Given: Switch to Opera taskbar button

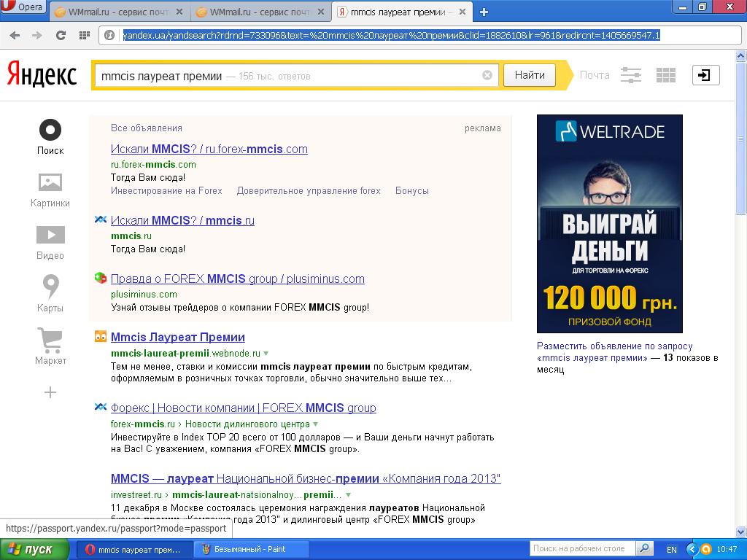Looking at the screenshot, I should (x=134, y=550).
